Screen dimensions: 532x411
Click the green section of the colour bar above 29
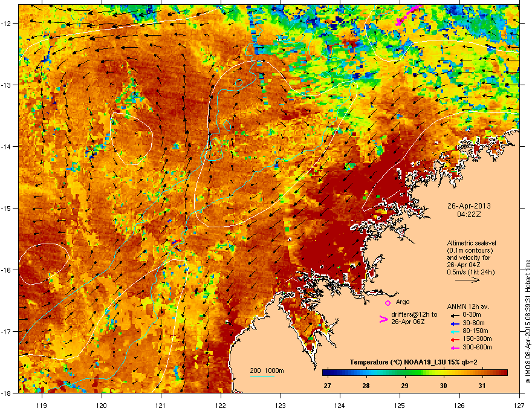coord(404,372)
